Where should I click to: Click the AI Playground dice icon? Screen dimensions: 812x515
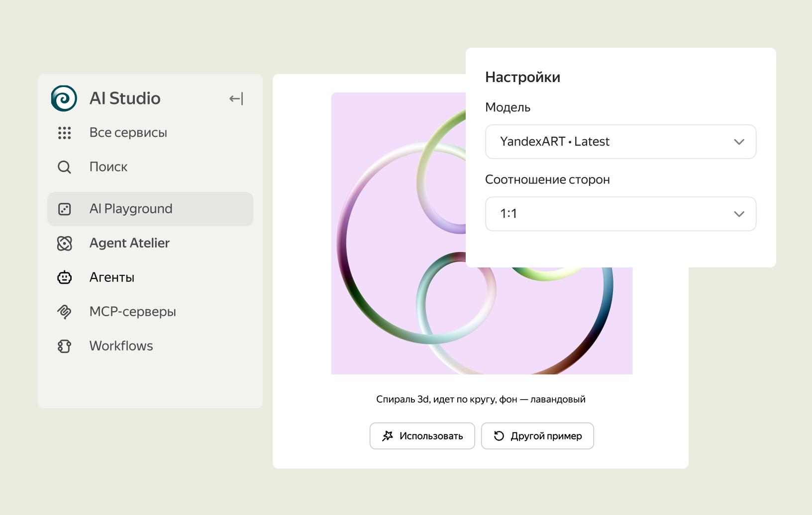64,209
